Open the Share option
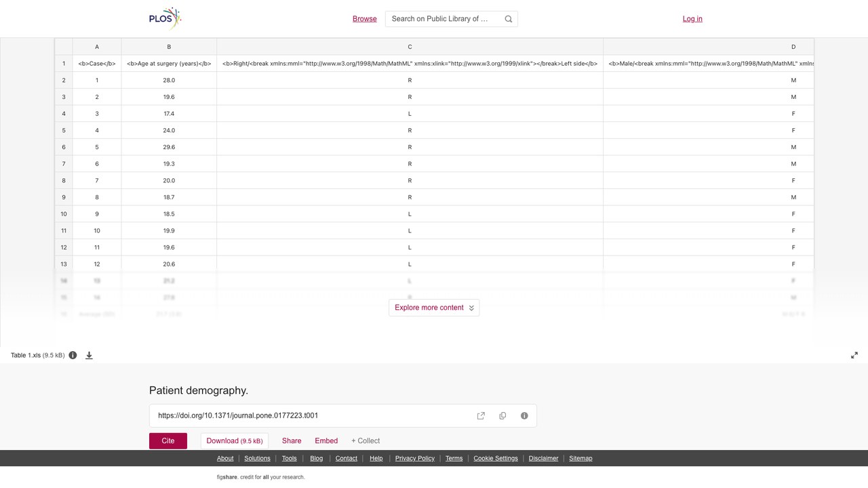The height and width of the screenshot is (488, 868). pos(292,441)
